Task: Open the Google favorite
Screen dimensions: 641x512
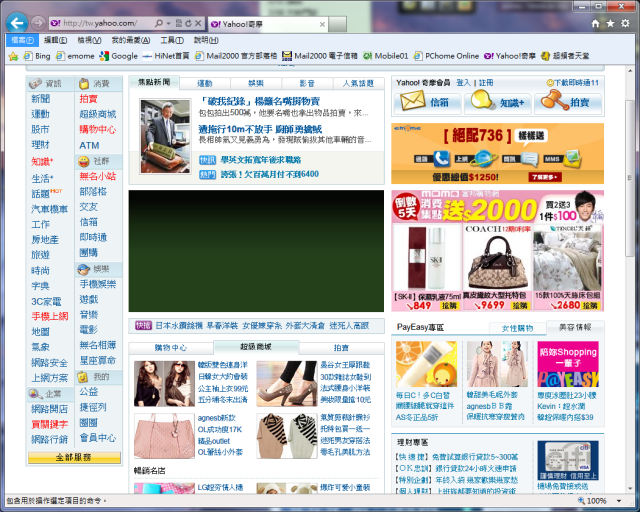Action: 119,56
